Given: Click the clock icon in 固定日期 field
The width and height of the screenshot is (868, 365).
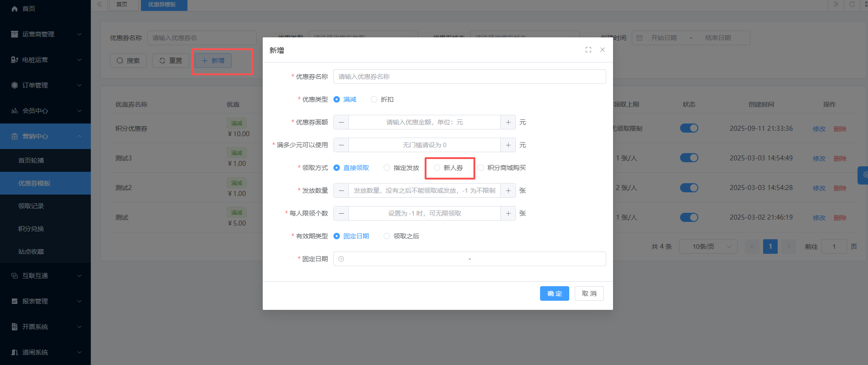Looking at the screenshot, I should [341, 259].
